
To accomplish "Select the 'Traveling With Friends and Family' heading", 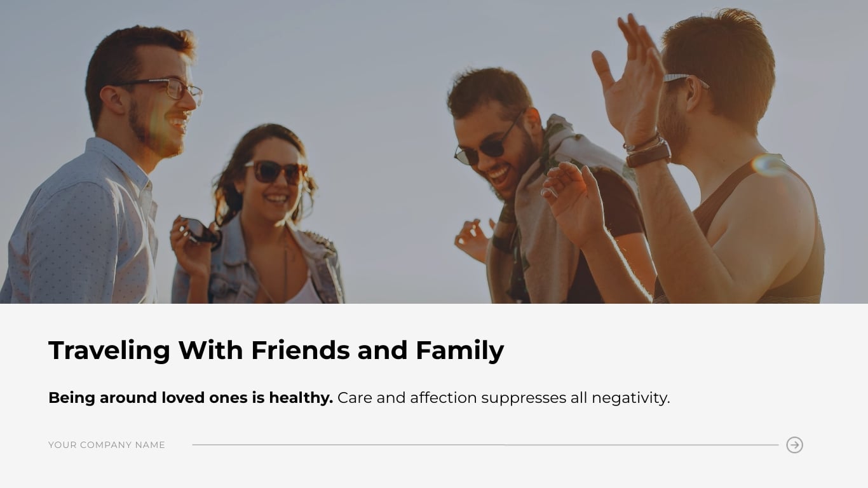I will (x=276, y=350).
